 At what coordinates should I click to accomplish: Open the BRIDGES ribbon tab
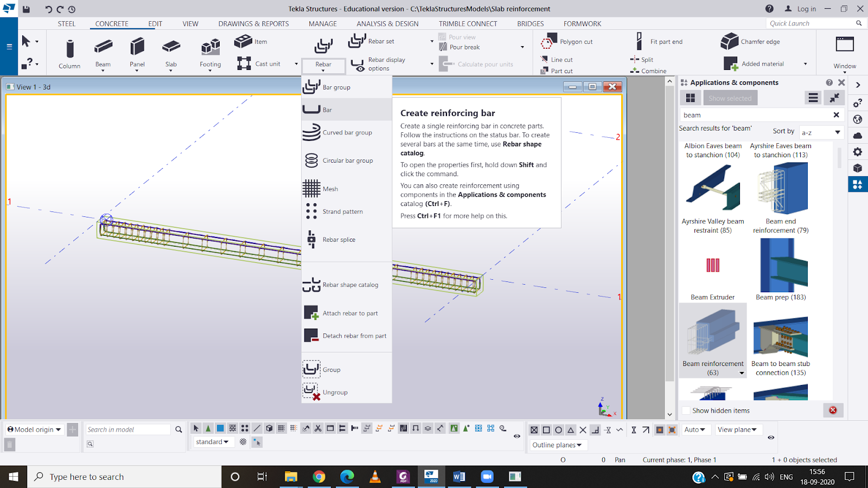[x=531, y=24]
